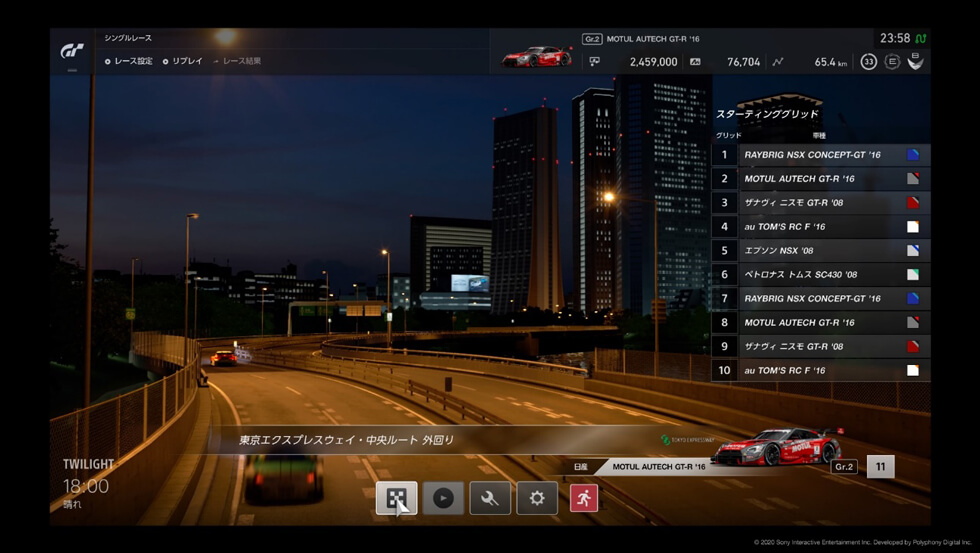Select grid 7 RAYBRIG NSX CONCEPT-GT '16
Viewport: 980px width, 553px height.
pyautogui.click(x=821, y=299)
